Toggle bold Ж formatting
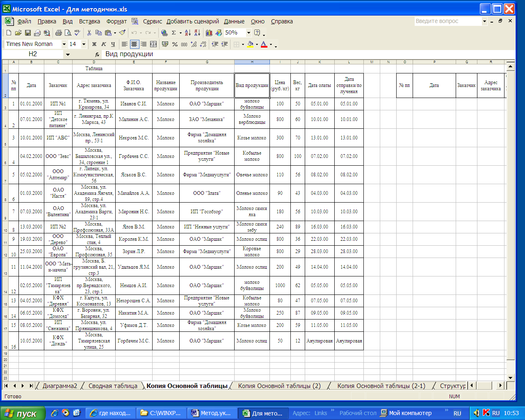Image resolution: width=525 pixels, height=420 pixels. [94, 44]
